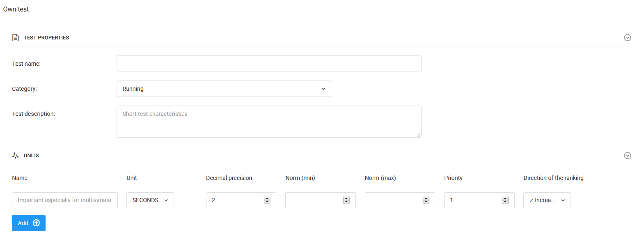This screenshot has width=644, height=244.
Task: Collapse the Test Properties section chevron
Action: pyautogui.click(x=627, y=38)
